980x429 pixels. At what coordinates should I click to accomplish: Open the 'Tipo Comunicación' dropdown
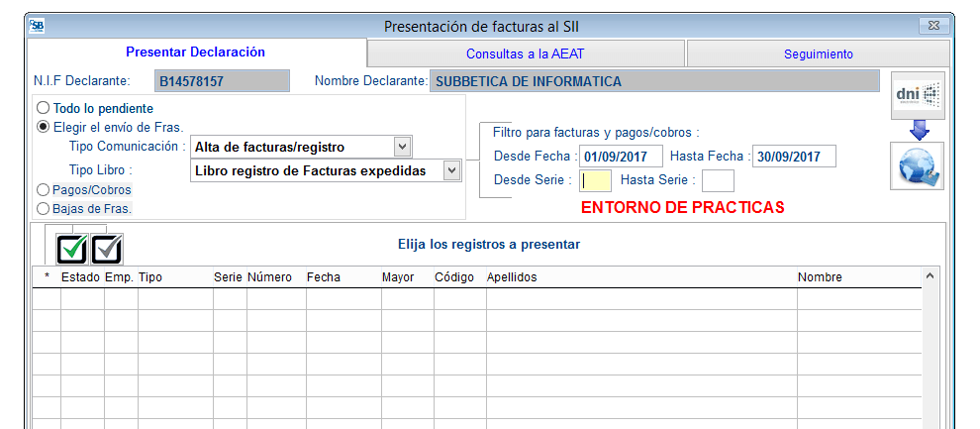pyautogui.click(x=401, y=147)
